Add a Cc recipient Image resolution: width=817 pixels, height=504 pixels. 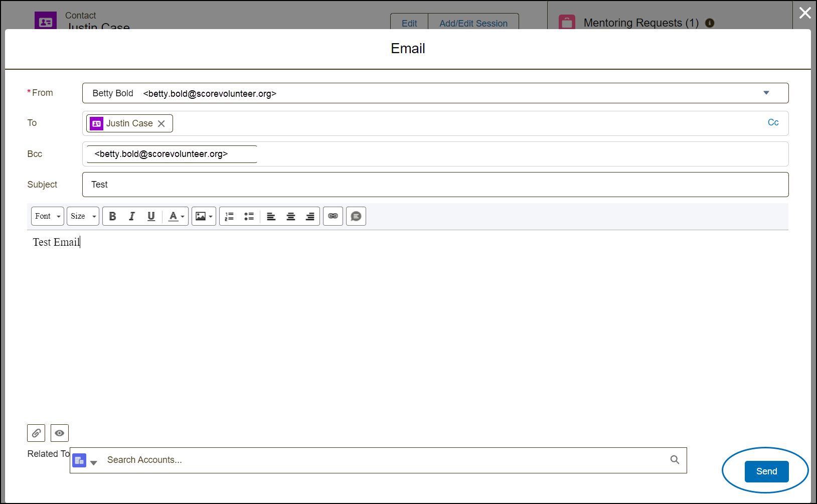point(773,122)
